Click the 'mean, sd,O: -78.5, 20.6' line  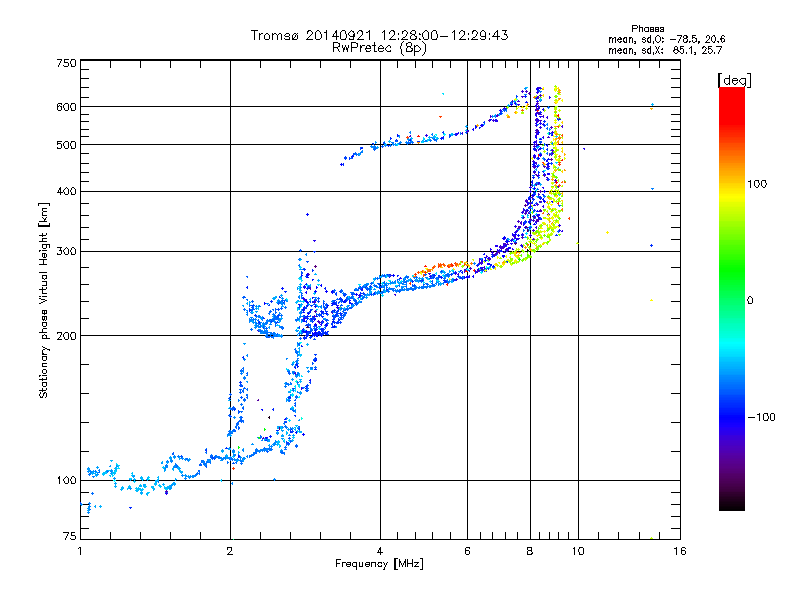coord(666,40)
